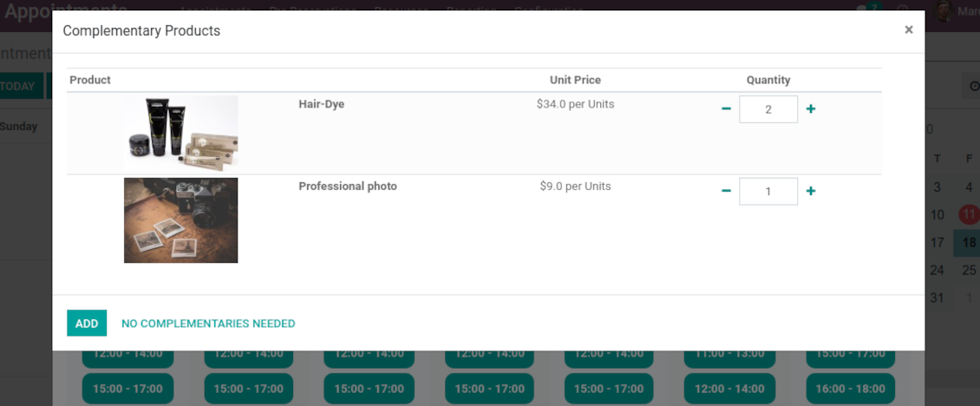Pick day 25 in the mini calendar
This screenshot has width=980, height=406.
969,271
